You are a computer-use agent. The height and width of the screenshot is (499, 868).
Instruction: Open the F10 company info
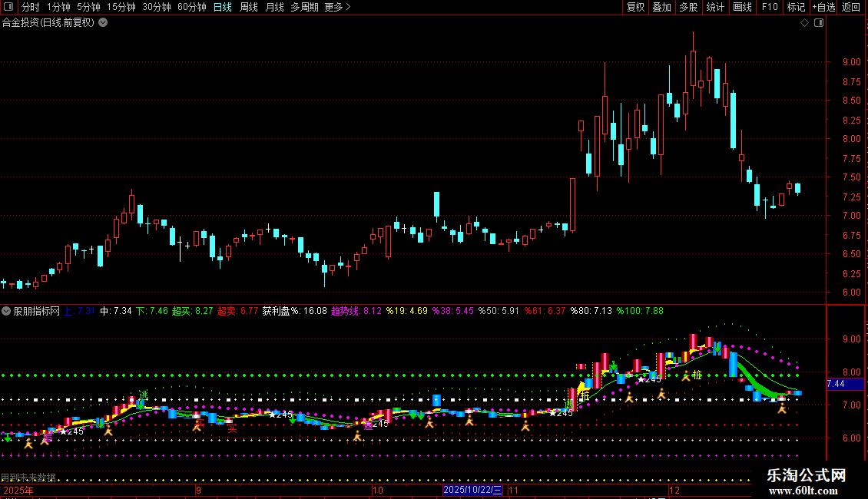pos(770,7)
